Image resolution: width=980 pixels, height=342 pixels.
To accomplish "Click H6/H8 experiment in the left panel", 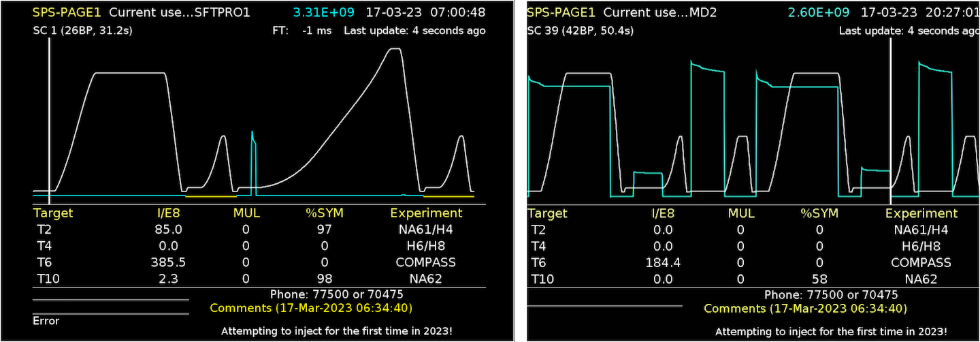I will [426, 246].
